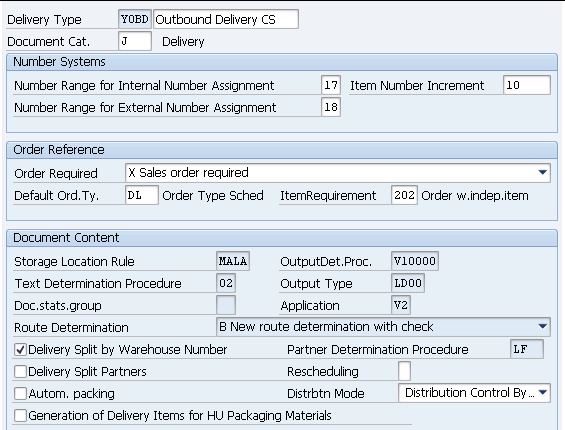Viewport: 565px width, 430px height.
Task: Click the External Number Assignment range field
Action: click(x=331, y=107)
